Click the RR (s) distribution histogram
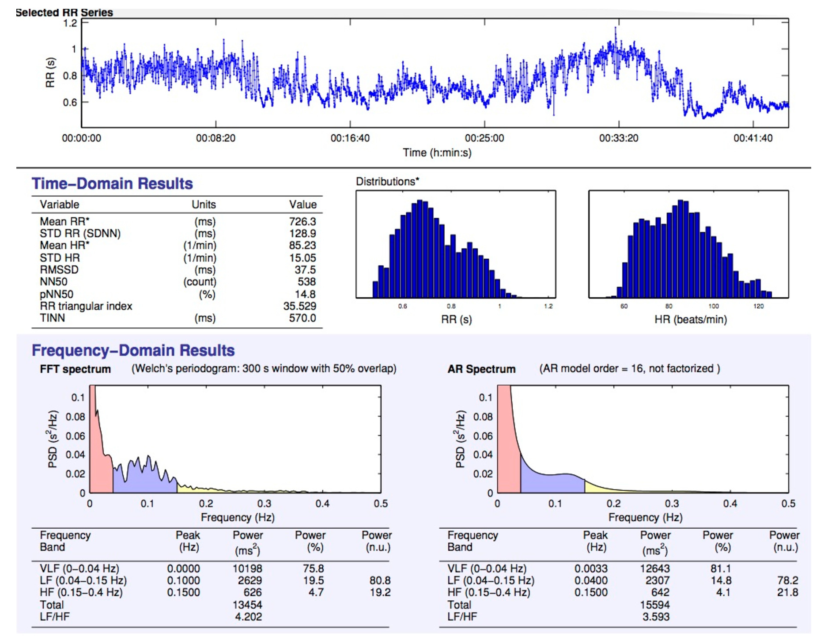 455,247
